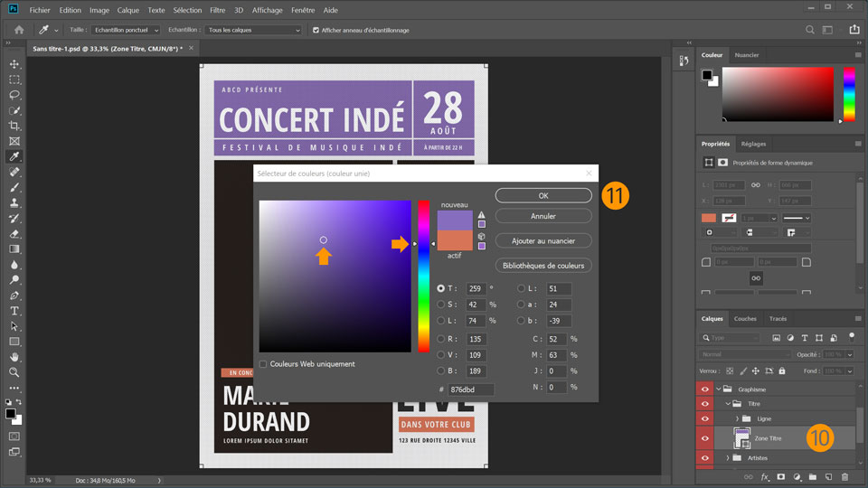Select the Path Selection tool
The width and height of the screenshot is (868, 488).
pos(14,326)
